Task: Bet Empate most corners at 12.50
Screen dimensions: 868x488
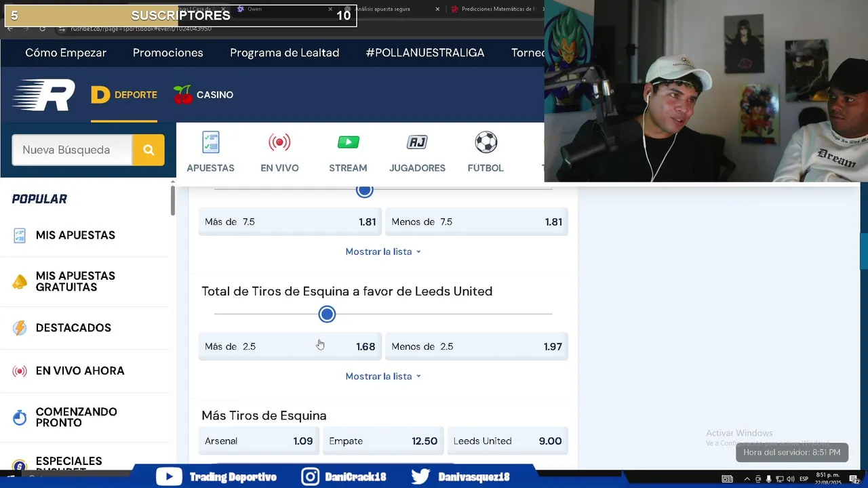Action: pyautogui.click(x=383, y=441)
